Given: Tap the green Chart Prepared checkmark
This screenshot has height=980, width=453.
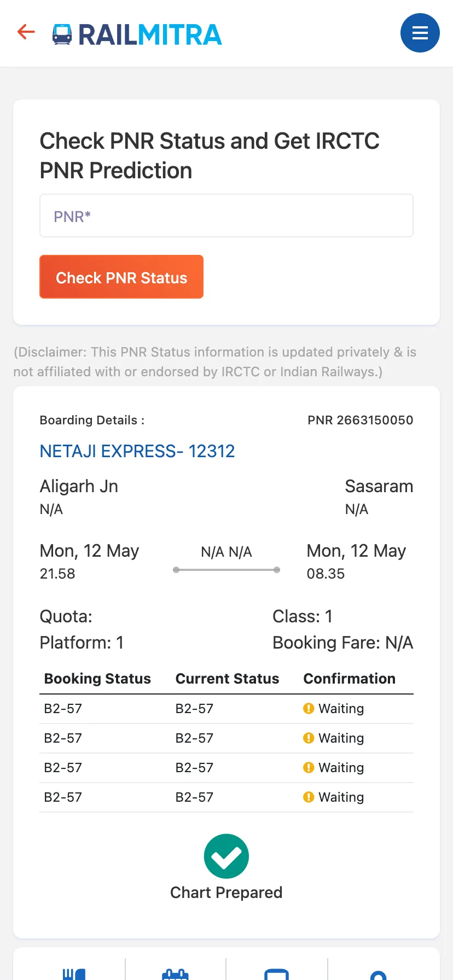Looking at the screenshot, I should [x=226, y=856].
